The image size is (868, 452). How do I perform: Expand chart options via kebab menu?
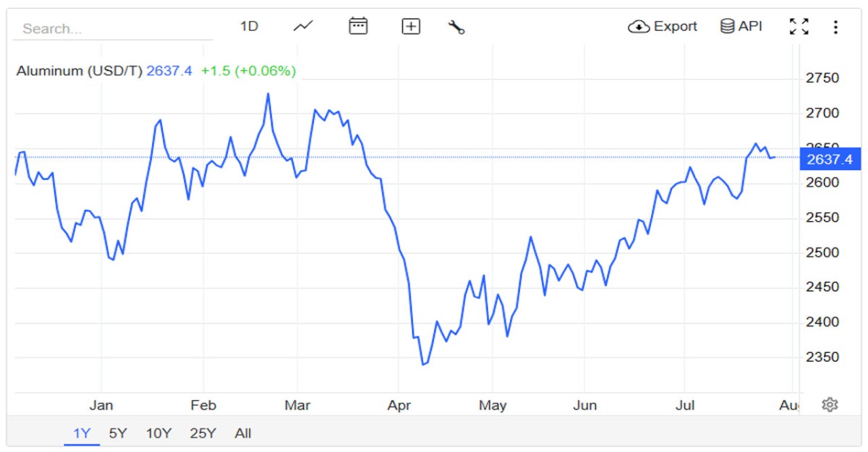836,26
